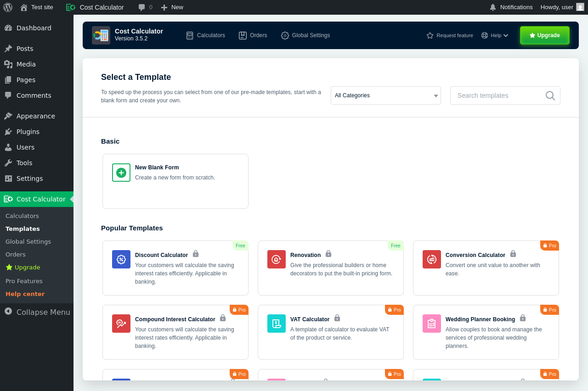Open Tools in the admin sidebar
This screenshot has width=588, height=391.
(x=37, y=163)
